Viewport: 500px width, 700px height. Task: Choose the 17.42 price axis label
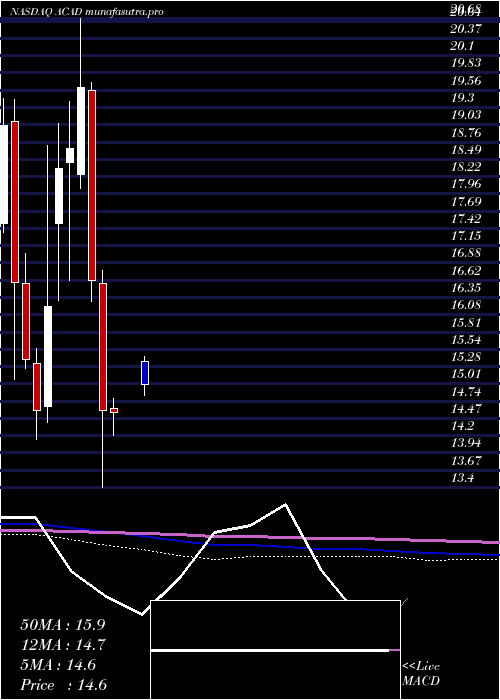coord(467,218)
